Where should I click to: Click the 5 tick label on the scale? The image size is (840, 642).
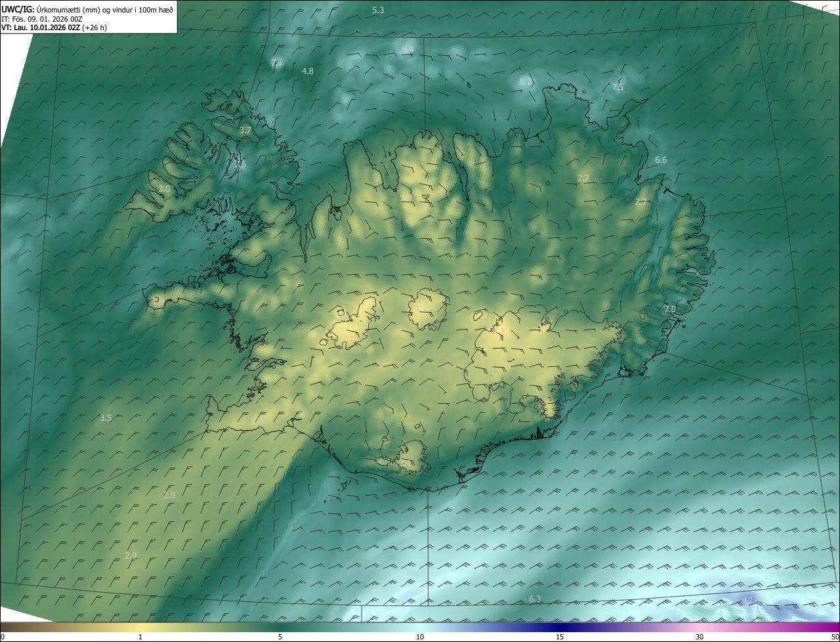point(280,637)
